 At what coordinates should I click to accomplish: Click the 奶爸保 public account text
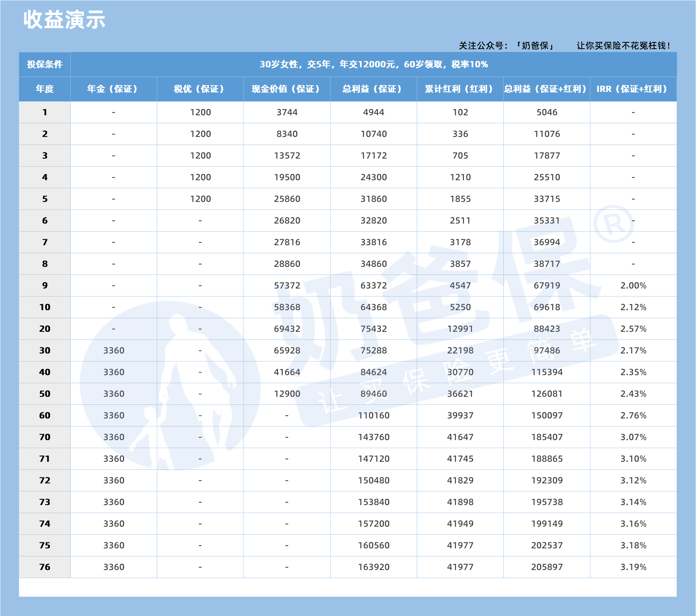(535, 46)
